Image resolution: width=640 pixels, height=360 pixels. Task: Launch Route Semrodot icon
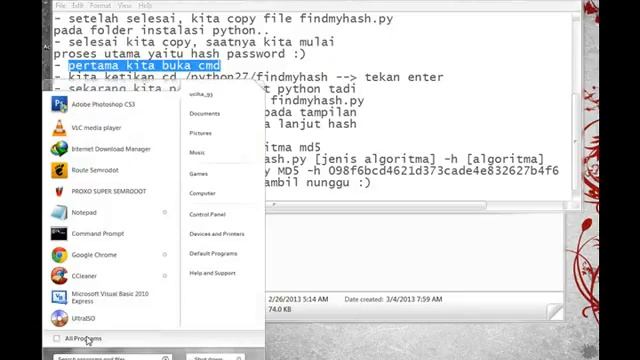59,170
